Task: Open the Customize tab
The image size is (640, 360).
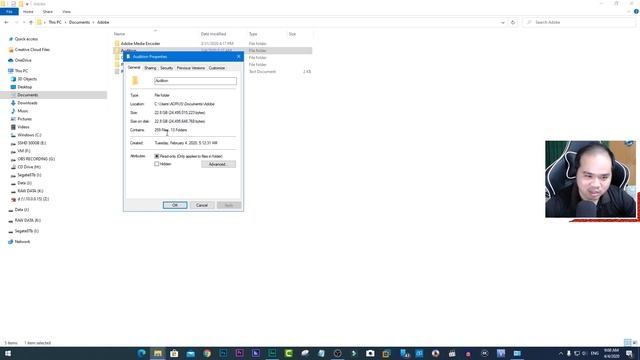Action: click(x=217, y=68)
